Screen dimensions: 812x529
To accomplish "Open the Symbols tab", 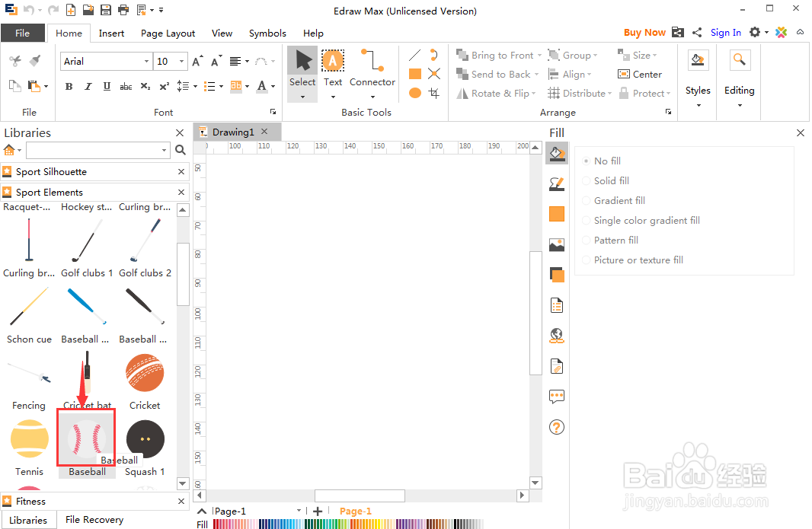I will (267, 33).
